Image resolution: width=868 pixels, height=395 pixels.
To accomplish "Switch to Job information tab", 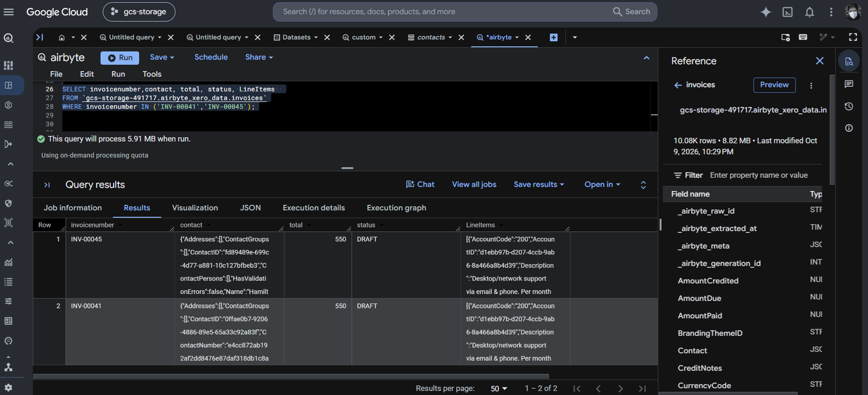I will [73, 208].
